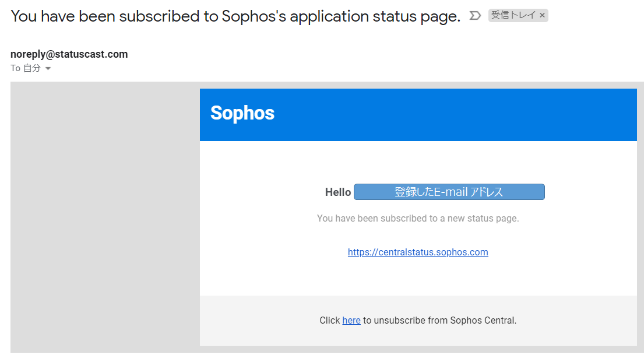This screenshot has width=644, height=358.
Task: Click the word 'Click' in the footer
Action: pyautogui.click(x=329, y=320)
